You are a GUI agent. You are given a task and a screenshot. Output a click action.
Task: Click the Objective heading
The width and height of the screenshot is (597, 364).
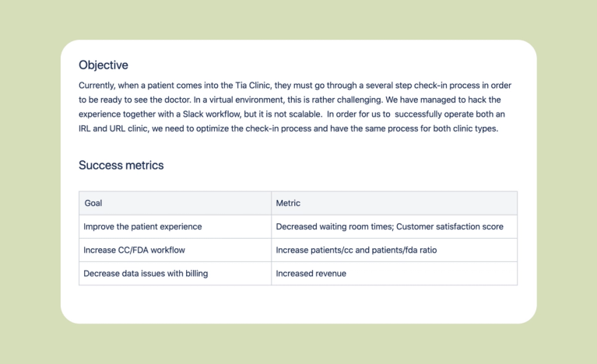coord(104,65)
